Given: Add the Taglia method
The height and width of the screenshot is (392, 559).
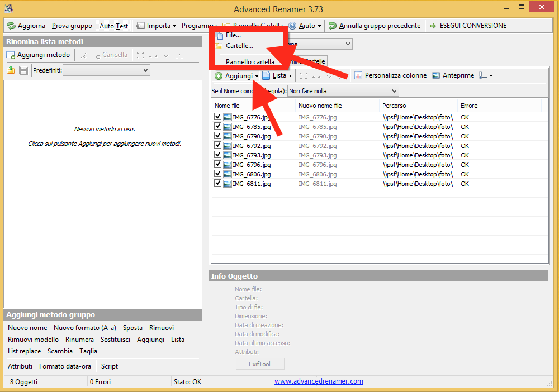Looking at the screenshot, I should (88, 351).
